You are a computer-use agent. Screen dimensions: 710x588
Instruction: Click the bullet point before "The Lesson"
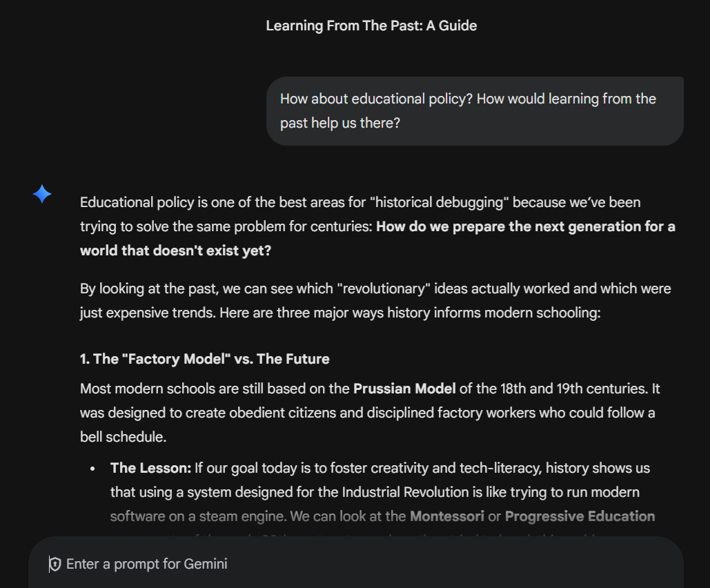(92, 469)
